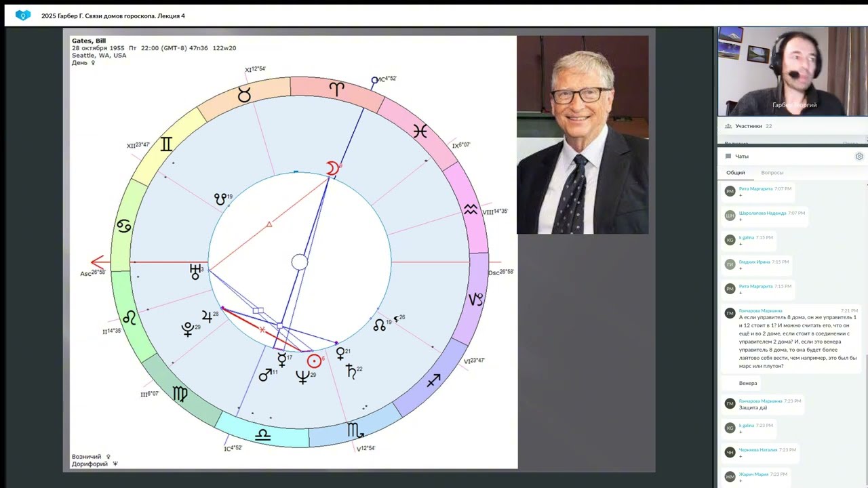Open Шаролапова Надежда's profile name
868x488 pixels.
pyautogui.click(x=762, y=213)
